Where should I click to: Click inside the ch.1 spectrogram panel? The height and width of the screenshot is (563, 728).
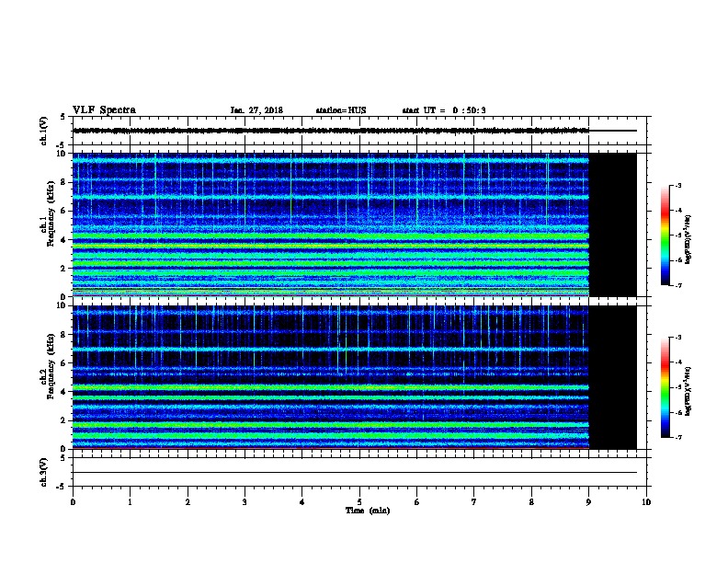point(331,224)
